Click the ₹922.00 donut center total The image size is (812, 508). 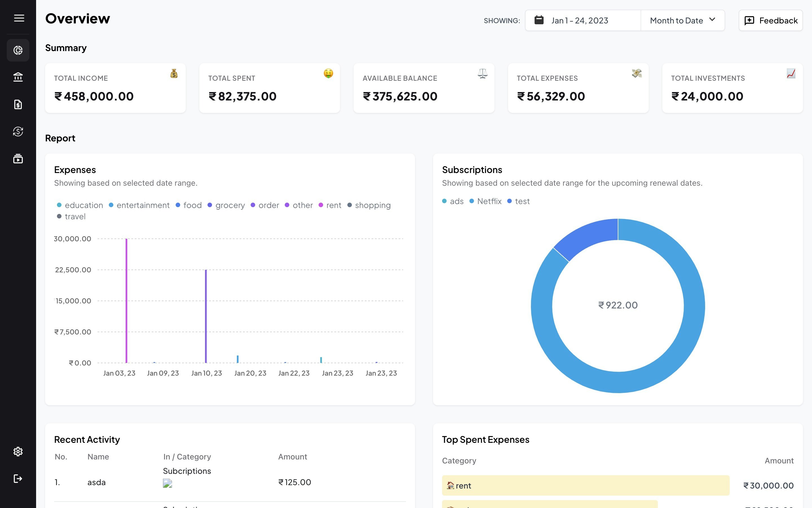[618, 305]
